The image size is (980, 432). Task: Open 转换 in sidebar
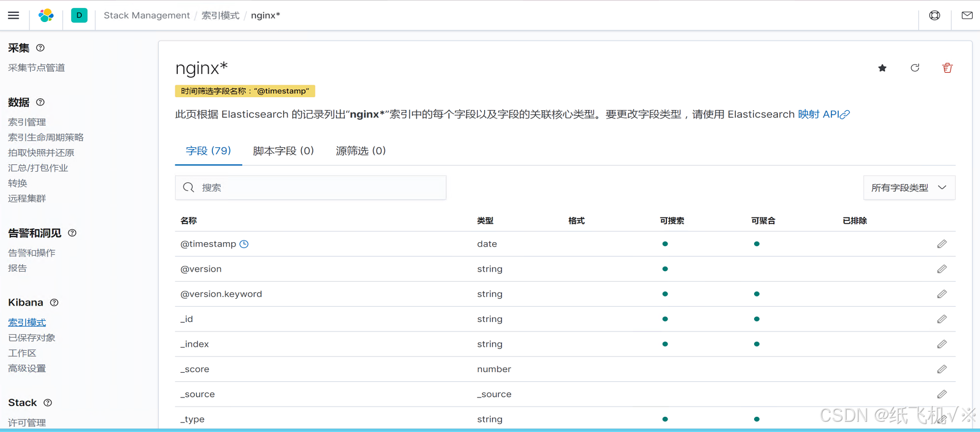pyautogui.click(x=18, y=183)
